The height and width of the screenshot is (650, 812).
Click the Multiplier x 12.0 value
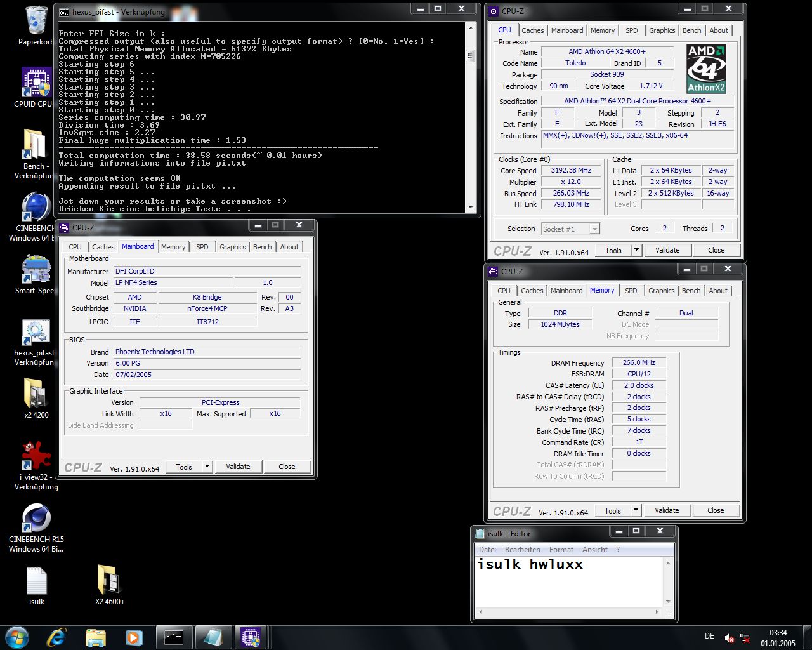[571, 182]
